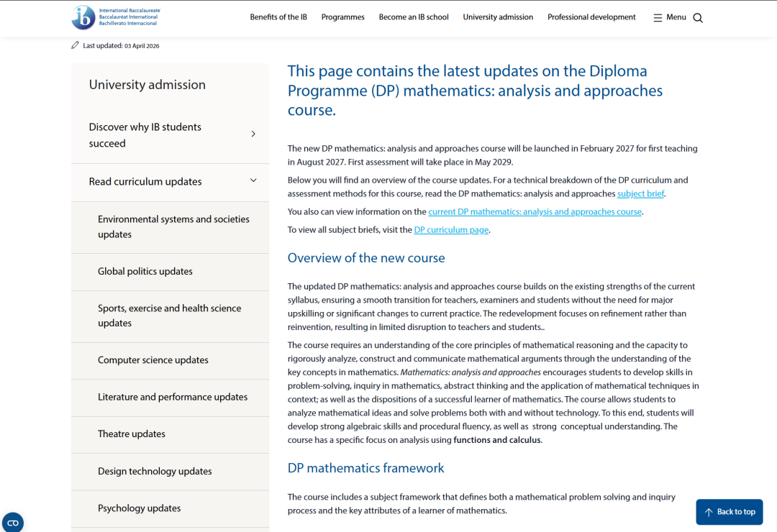
Task: Open the subject brief link
Action: pyautogui.click(x=640, y=193)
